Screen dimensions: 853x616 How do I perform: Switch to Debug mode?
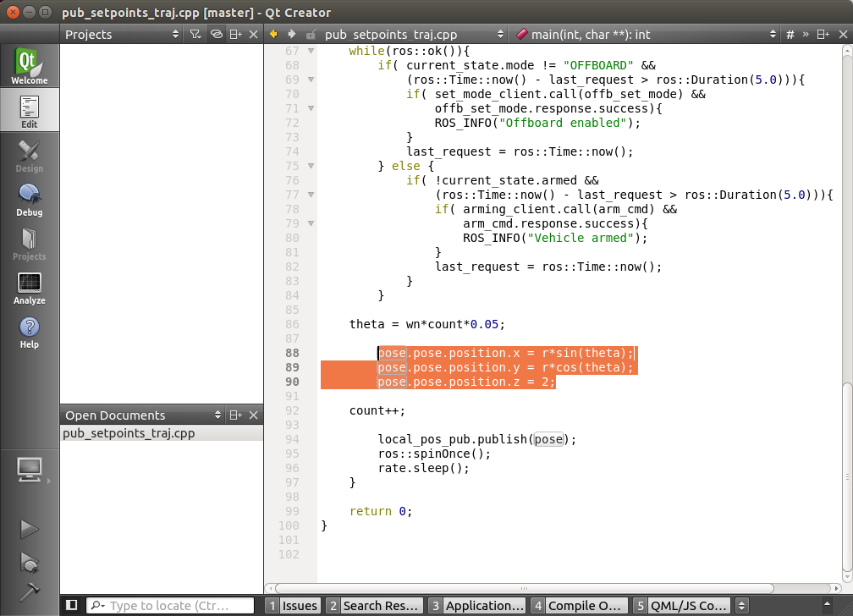pos(30,199)
